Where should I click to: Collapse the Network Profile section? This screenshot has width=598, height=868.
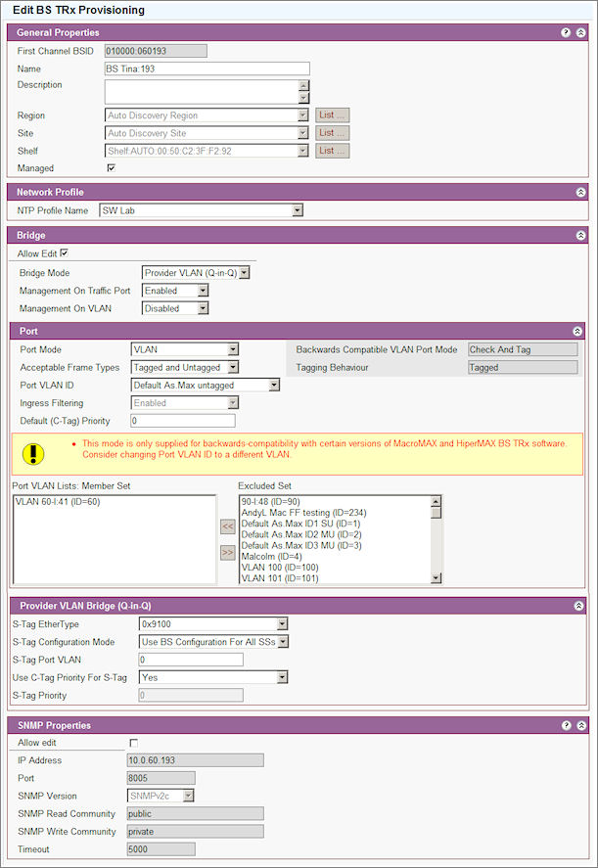(580, 193)
